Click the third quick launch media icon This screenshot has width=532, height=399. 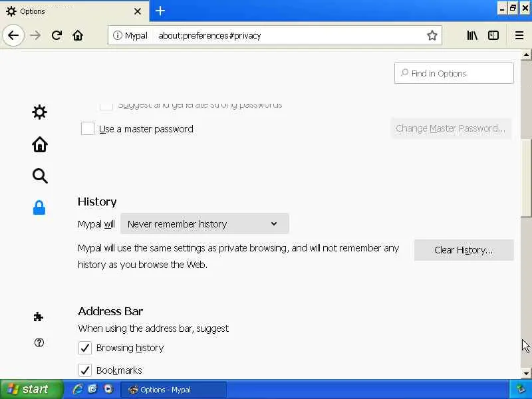pyautogui.click(x=108, y=389)
